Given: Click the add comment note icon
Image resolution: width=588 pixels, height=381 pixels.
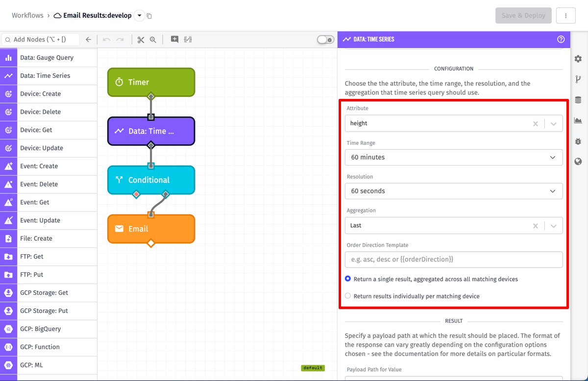Looking at the screenshot, I should pos(174,40).
